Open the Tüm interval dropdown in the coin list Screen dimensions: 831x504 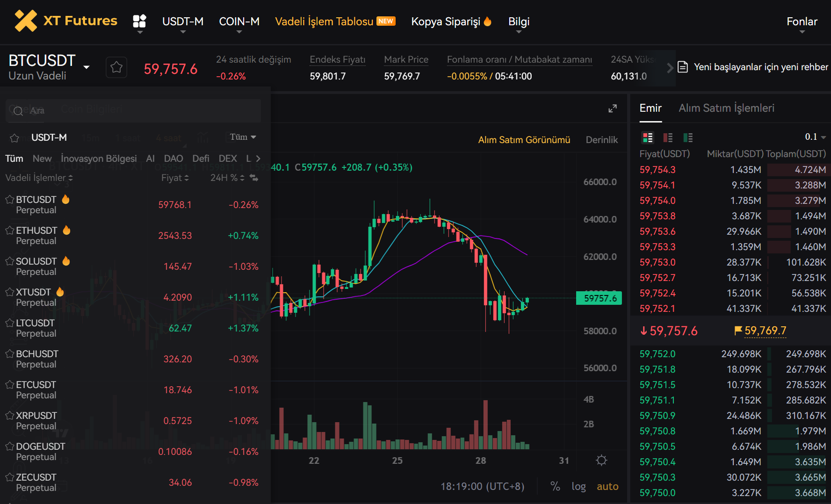(x=242, y=137)
